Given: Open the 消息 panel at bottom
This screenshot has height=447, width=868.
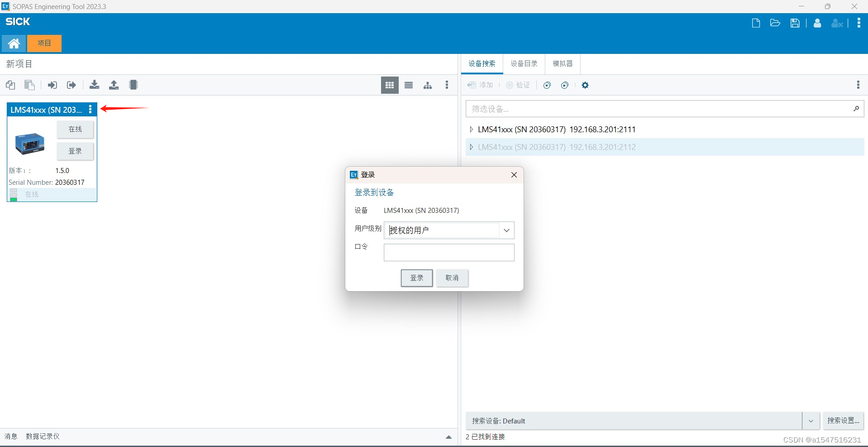Looking at the screenshot, I should click(x=11, y=436).
